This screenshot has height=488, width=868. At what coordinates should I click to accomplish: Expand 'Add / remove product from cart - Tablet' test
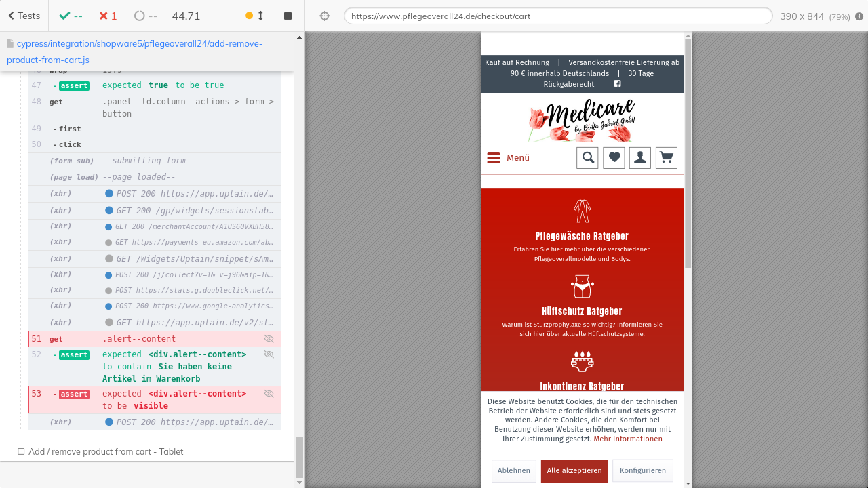[x=105, y=451]
